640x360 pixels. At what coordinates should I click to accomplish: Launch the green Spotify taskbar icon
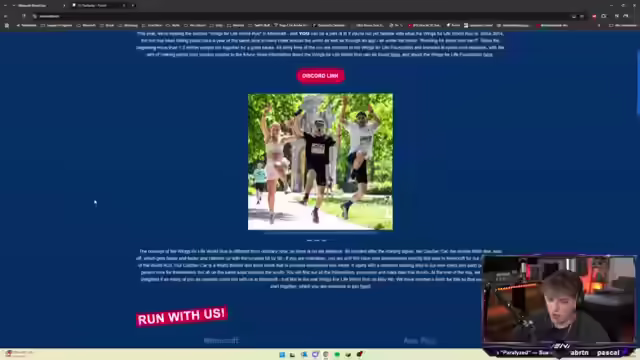(x=337, y=355)
